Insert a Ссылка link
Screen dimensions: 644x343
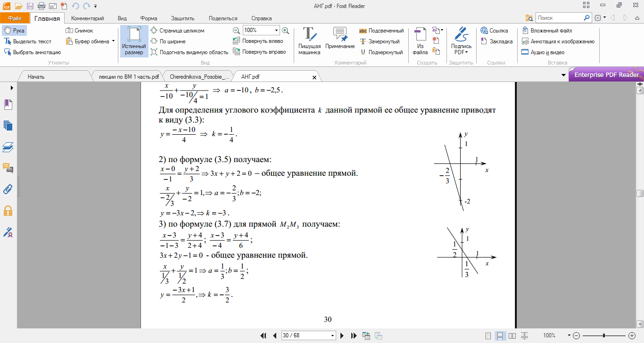(x=494, y=30)
